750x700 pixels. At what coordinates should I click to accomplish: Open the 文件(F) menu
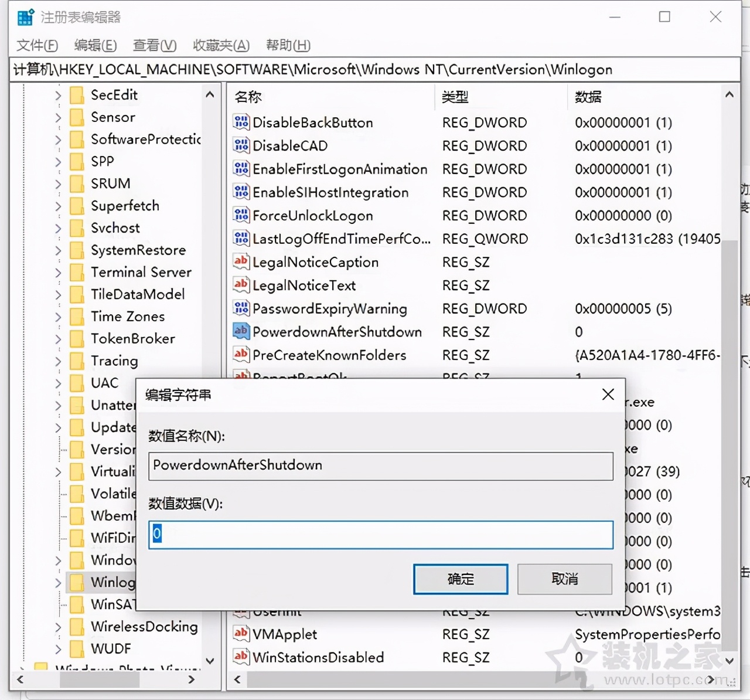(37, 45)
